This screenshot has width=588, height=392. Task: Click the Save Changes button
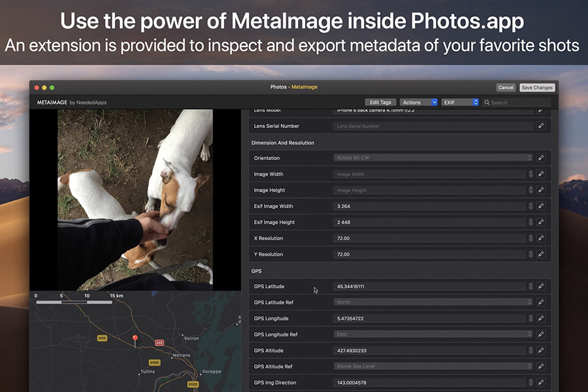point(536,87)
